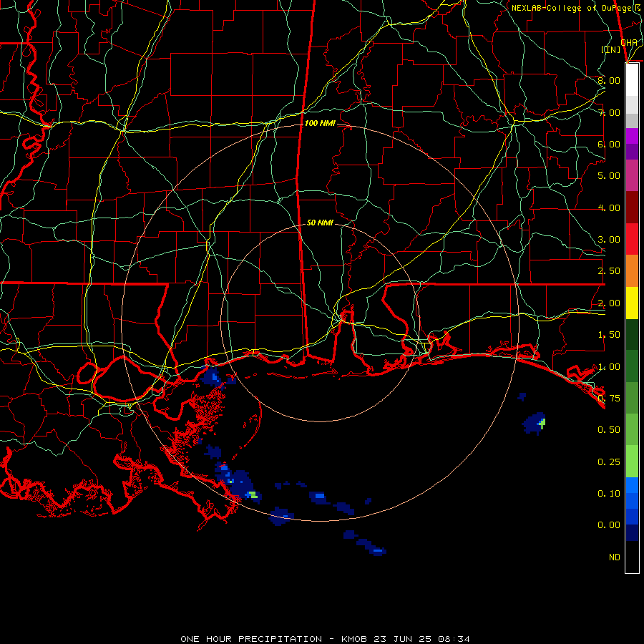The image size is (644, 644).
Task: Click the 0.50 legend value
Action: coord(609,430)
